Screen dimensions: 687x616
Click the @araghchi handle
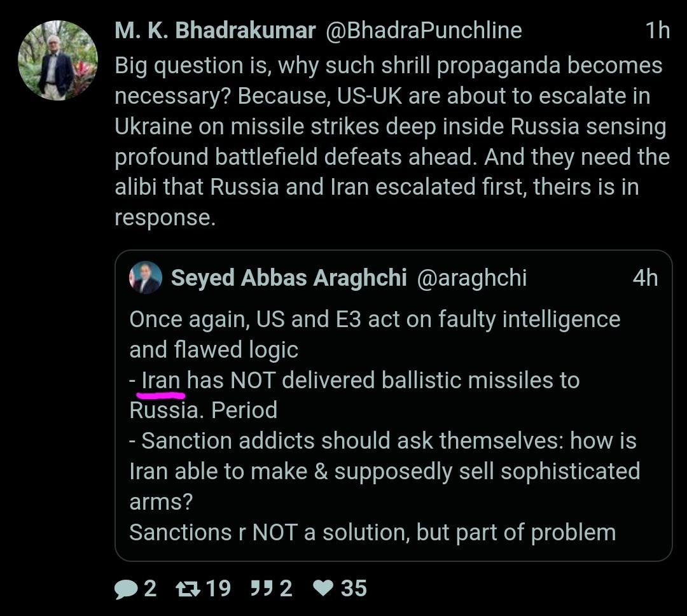(471, 278)
